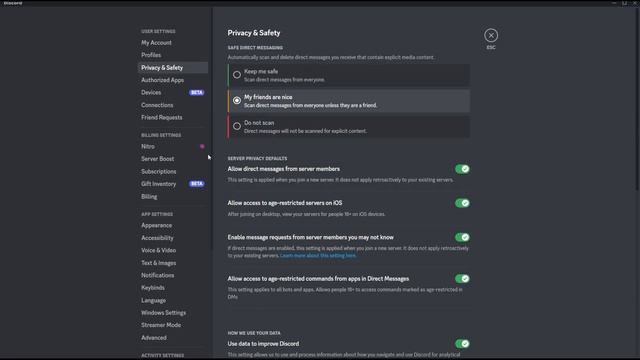
Task: Click the pink Nitro indicator dot
Action: click(202, 147)
